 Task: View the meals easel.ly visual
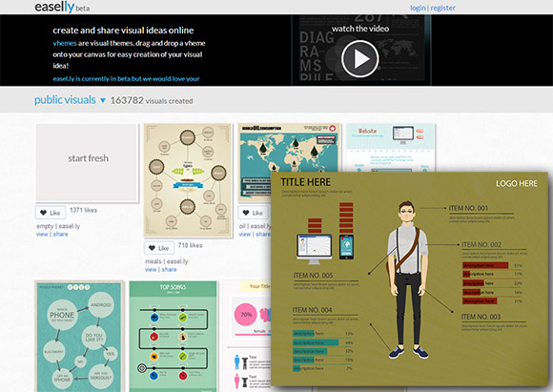tap(151, 270)
